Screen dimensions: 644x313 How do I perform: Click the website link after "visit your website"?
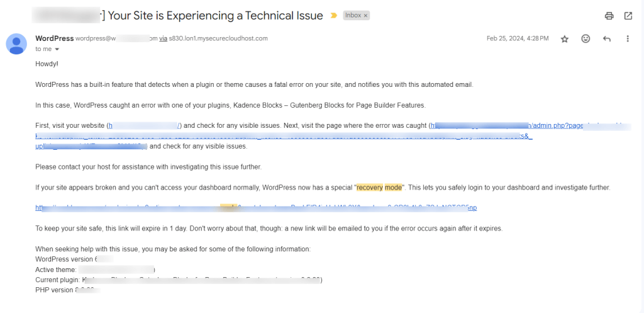[144, 125]
